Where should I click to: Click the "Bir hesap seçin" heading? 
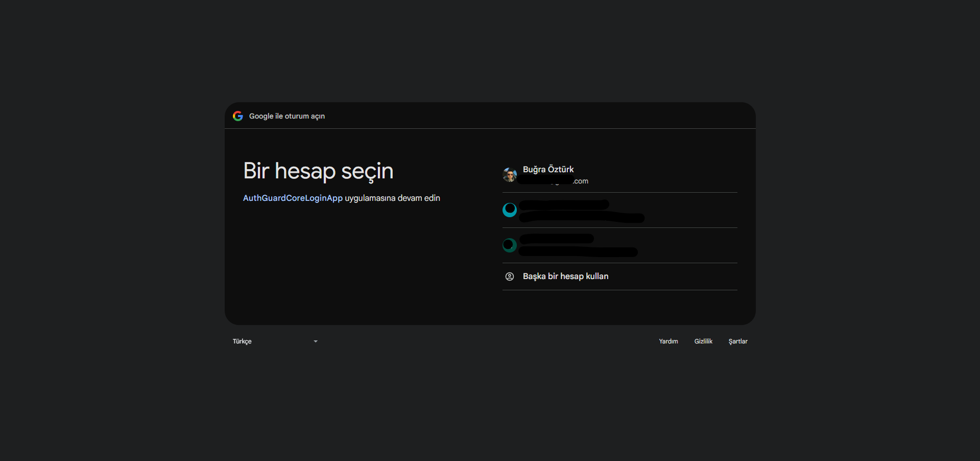click(318, 171)
